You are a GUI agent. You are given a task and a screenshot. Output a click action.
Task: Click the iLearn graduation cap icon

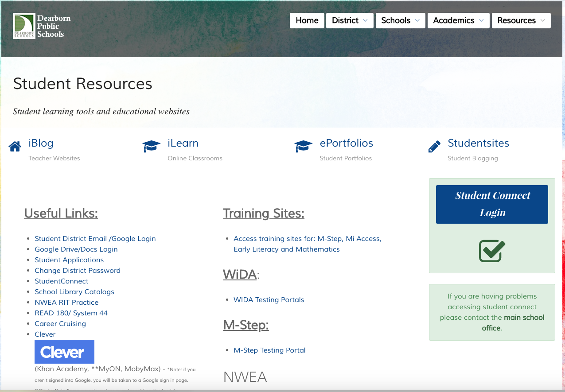click(x=152, y=146)
